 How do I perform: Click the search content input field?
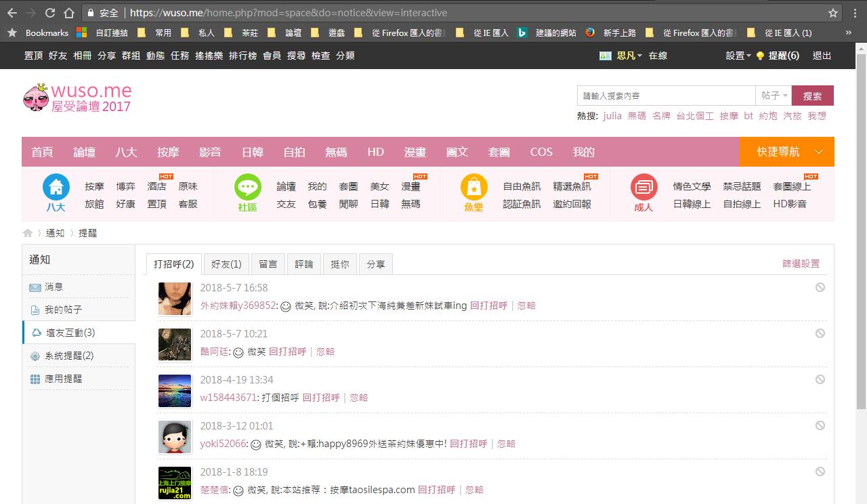coord(666,96)
